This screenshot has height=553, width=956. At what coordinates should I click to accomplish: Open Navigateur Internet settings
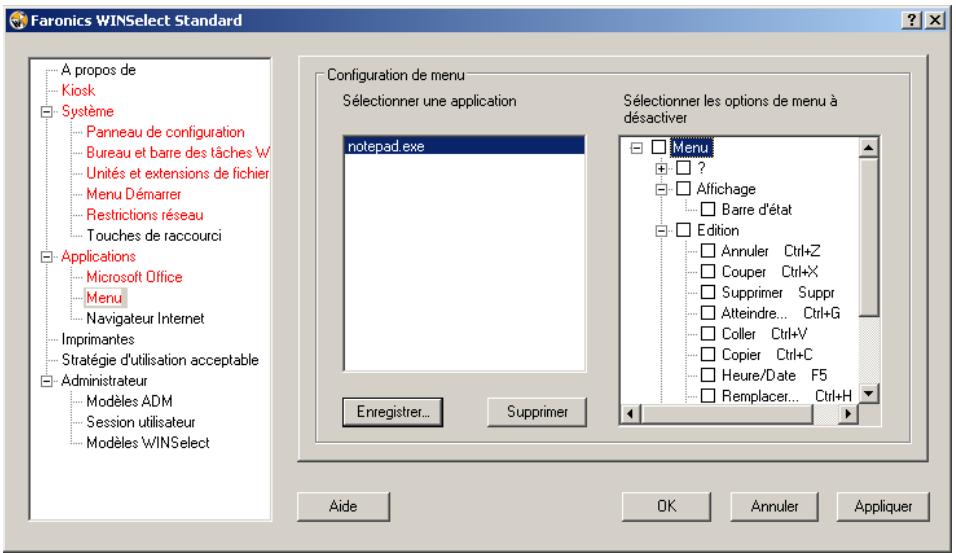click(145, 318)
